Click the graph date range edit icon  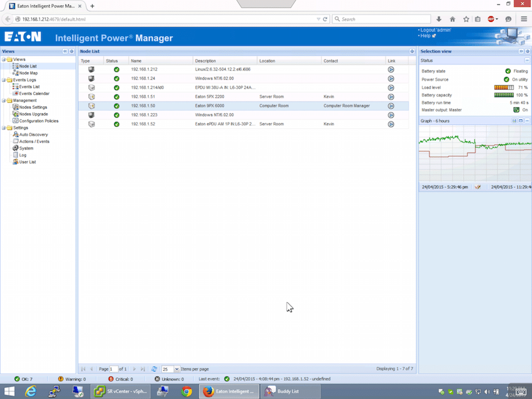tap(478, 187)
